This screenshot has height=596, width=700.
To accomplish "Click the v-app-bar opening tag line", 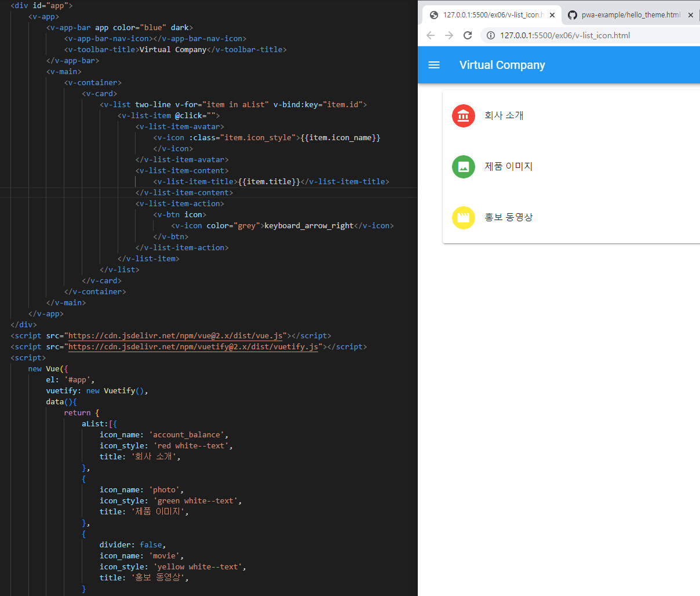I will point(119,28).
